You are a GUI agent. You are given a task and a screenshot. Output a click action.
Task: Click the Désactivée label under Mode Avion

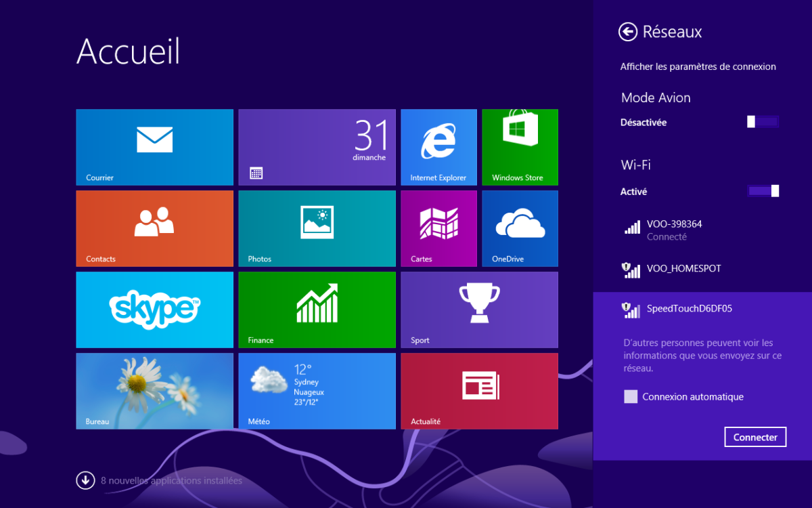[644, 123]
